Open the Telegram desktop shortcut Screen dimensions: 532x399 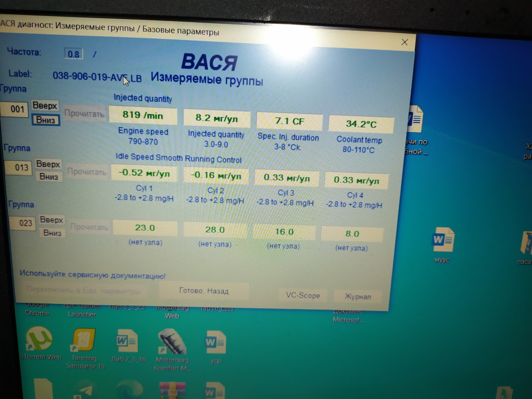click(x=85, y=390)
